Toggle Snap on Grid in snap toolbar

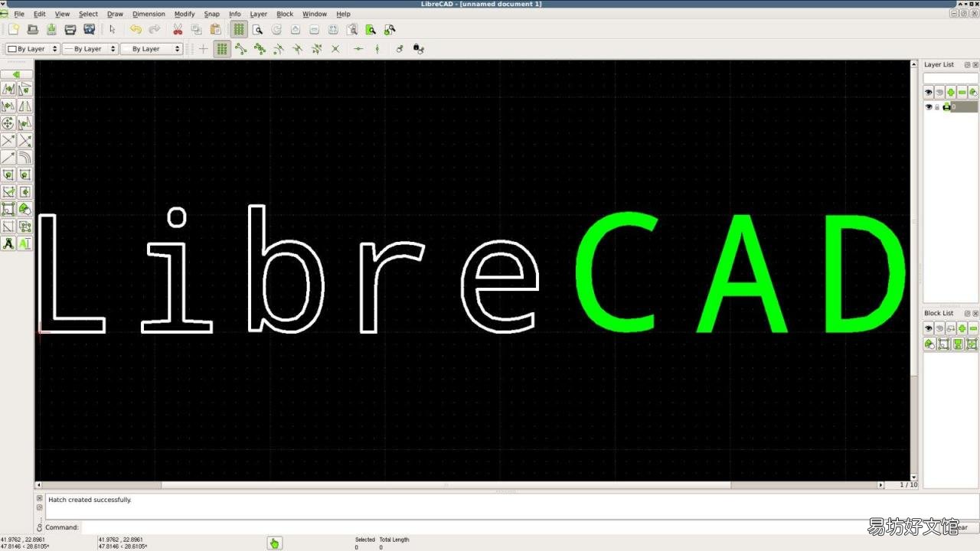[x=222, y=49]
